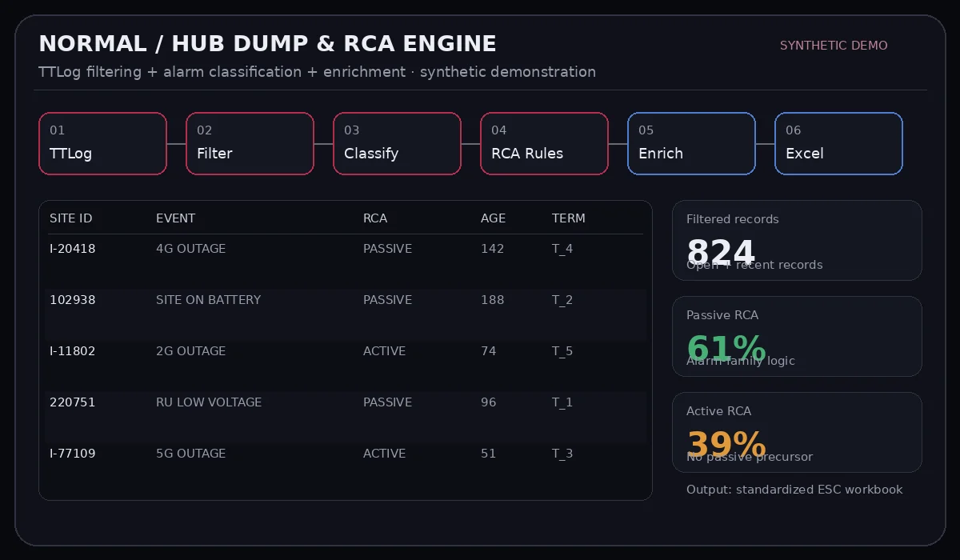Screen dimensions: 960x560
Task: Click the TERM column header
Action: pyautogui.click(x=568, y=218)
